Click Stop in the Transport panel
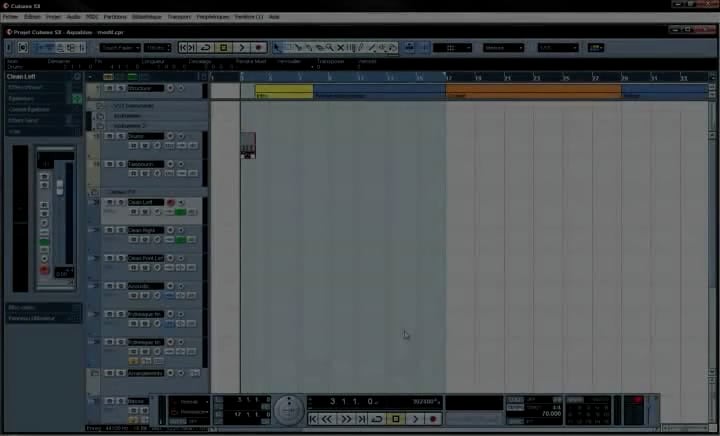 [x=396, y=419]
